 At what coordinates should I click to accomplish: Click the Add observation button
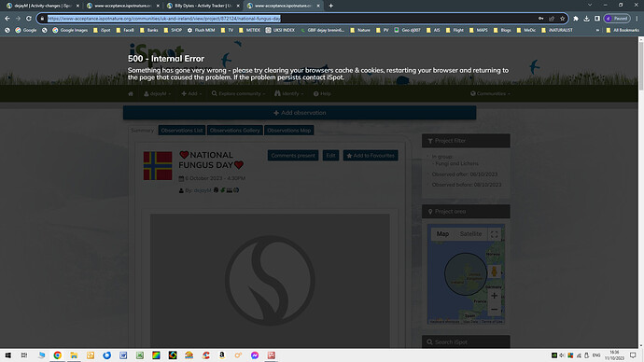coord(300,113)
